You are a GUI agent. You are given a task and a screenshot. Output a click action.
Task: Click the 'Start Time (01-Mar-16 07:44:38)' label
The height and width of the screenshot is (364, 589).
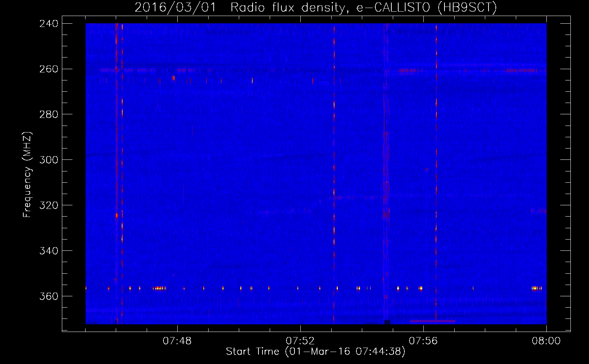(x=316, y=352)
